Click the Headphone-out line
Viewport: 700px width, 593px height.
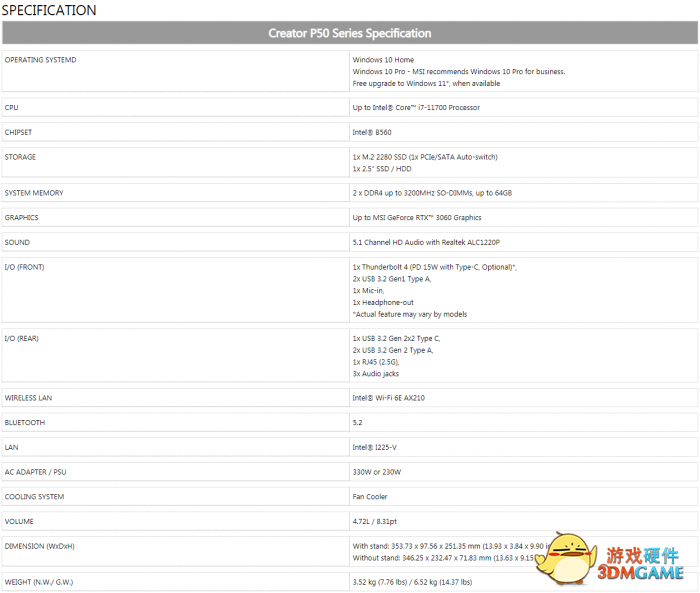tap(383, 302)
